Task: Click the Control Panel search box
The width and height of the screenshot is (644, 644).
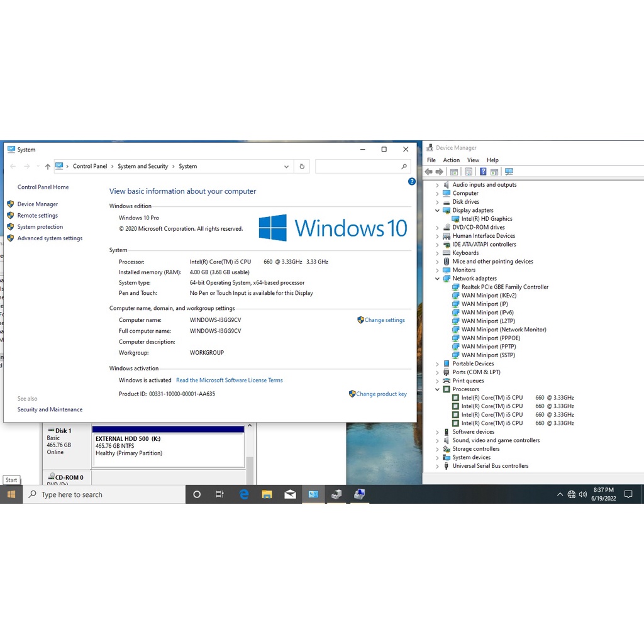Action: (x=363, y=166)
